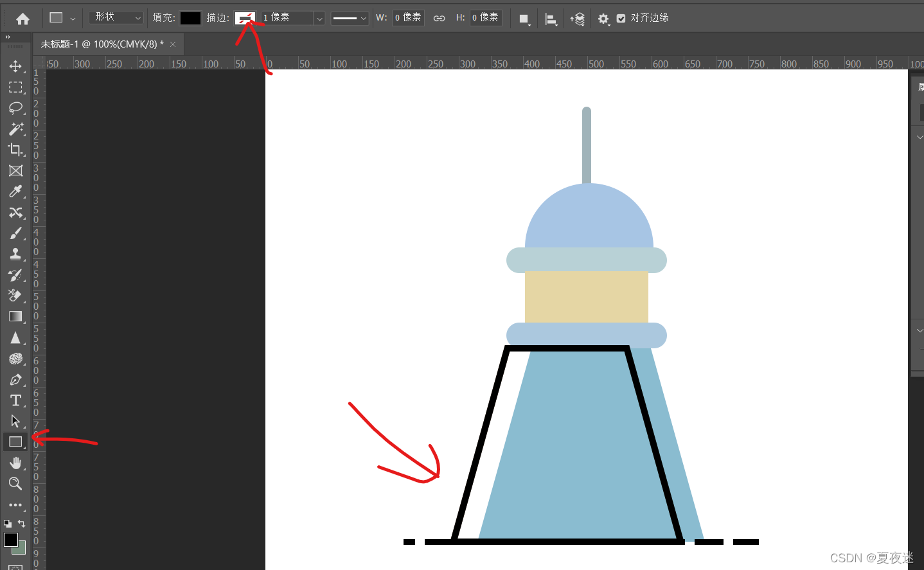
Task: Open the path arrangement icon
Action: pos(577,19)
